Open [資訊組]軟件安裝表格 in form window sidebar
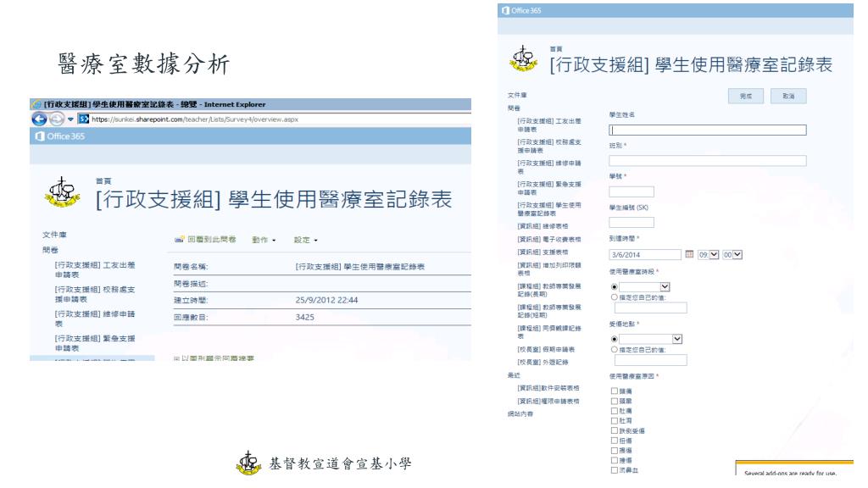 pyautogui.click(x=548, y=388)
